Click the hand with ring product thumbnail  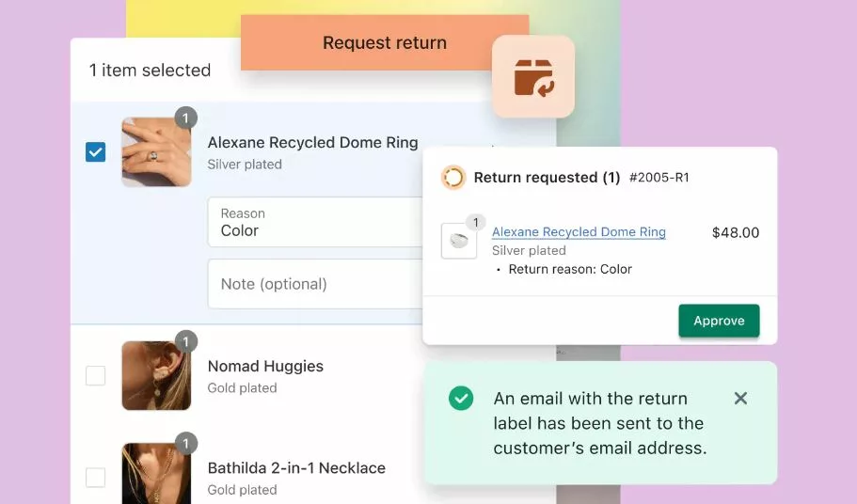156,152
